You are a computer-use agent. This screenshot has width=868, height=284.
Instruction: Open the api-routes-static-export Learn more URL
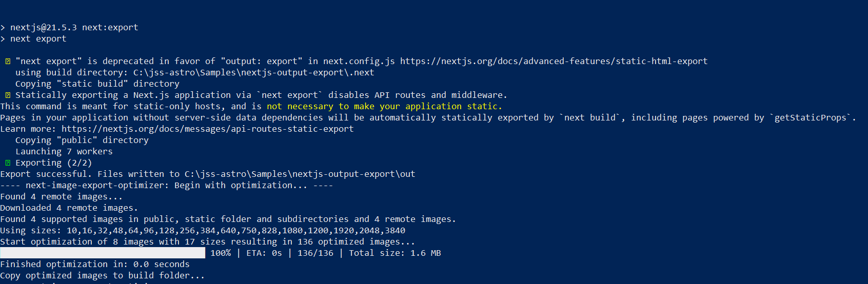207,129
